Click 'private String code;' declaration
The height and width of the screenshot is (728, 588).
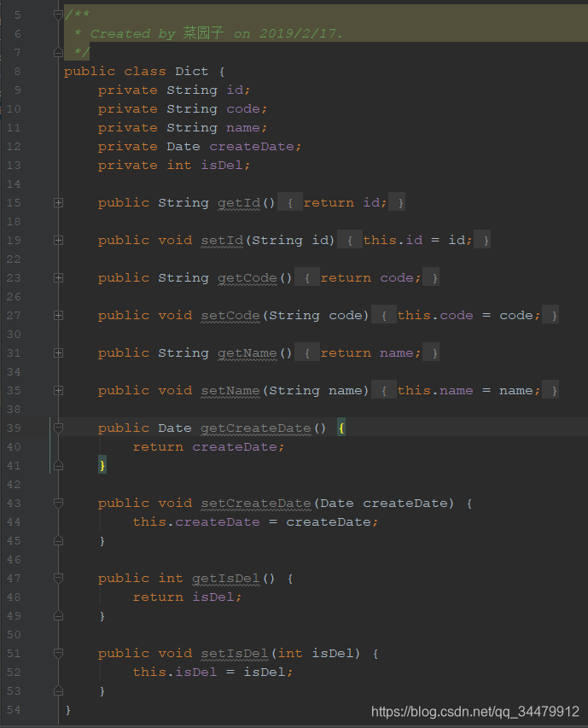[183, 109]
